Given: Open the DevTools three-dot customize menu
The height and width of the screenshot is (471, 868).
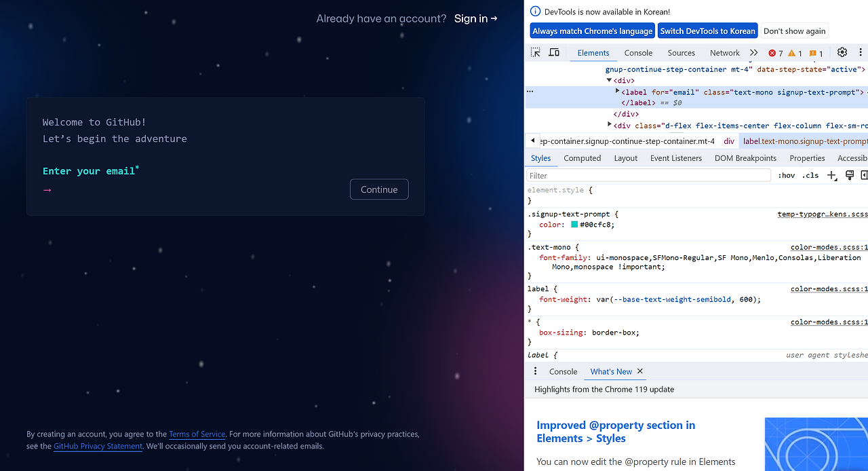Looking at the screenshot, I should pos(861,52).
